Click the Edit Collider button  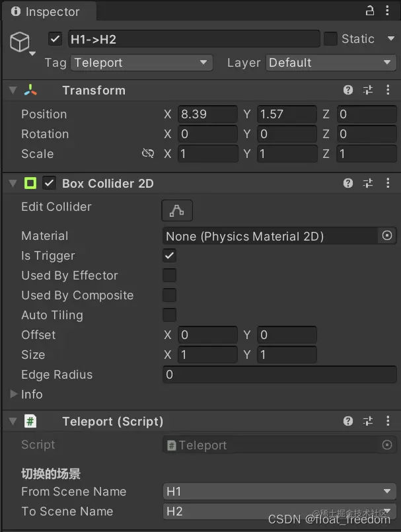coord(177,211)
